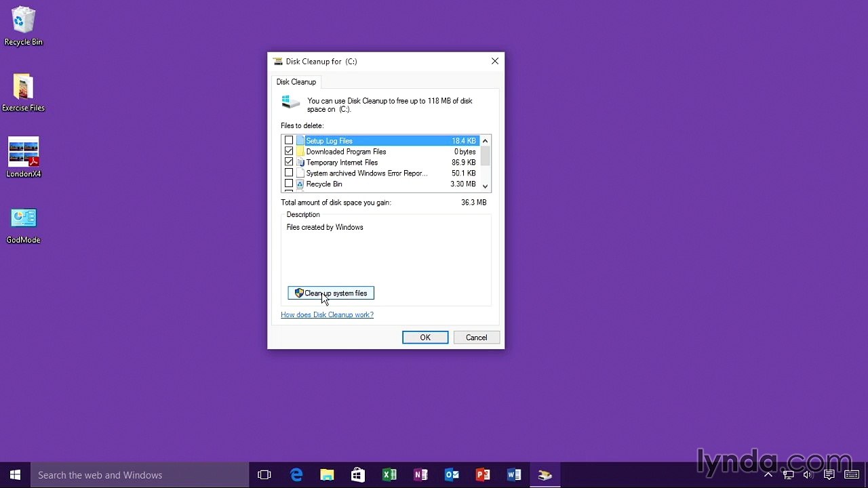
Task: Click the Temporary Internet Files row icon
Action: coord(300,163)
